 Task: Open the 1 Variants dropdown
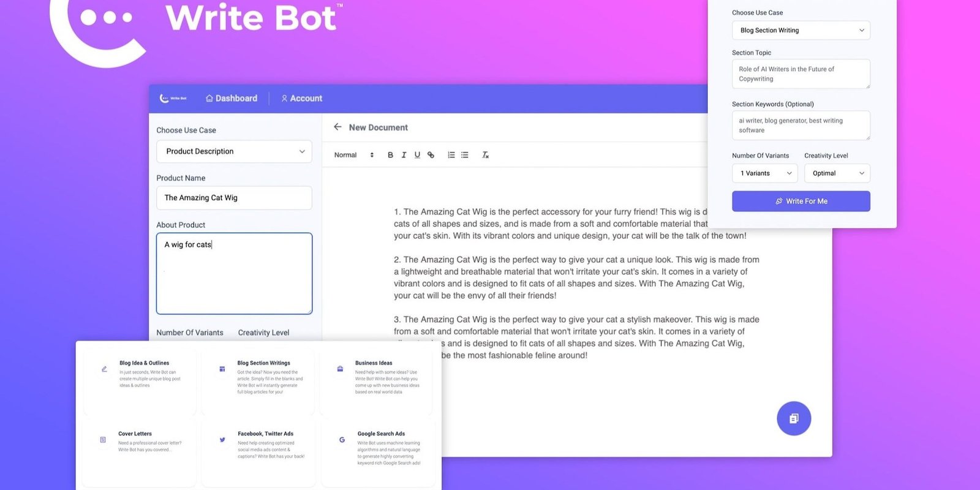764,173
